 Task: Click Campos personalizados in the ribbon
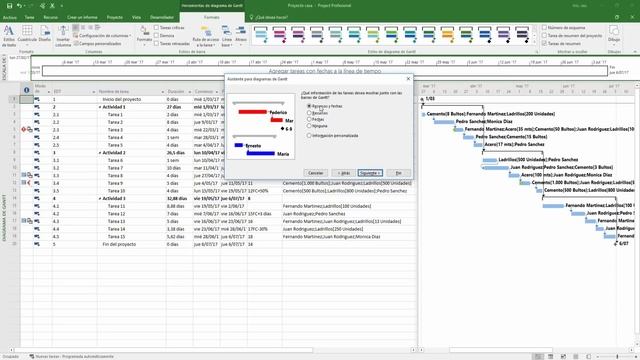[x=97, y=43]
